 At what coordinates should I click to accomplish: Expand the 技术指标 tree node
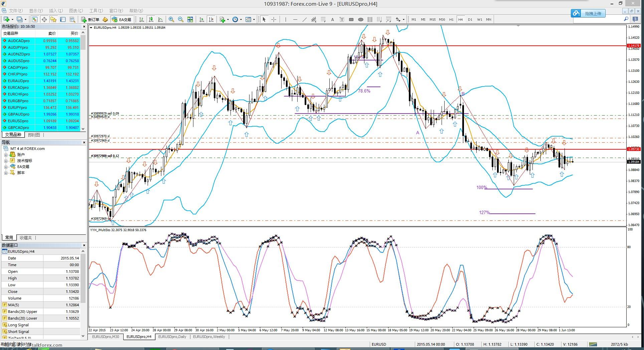pyautogui.click(x=6, y=161)
